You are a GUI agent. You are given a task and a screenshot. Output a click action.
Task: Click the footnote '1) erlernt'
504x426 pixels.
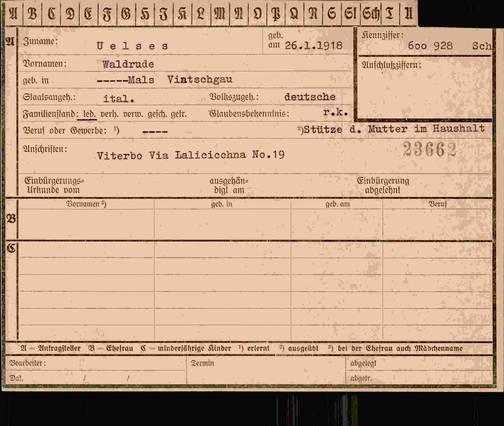pyautogui.click(x=254, y=348)
